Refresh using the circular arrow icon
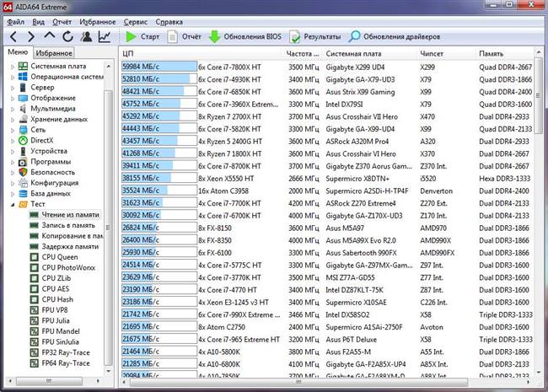Screen dimensions: 548x392 click(x=67, y=36)
